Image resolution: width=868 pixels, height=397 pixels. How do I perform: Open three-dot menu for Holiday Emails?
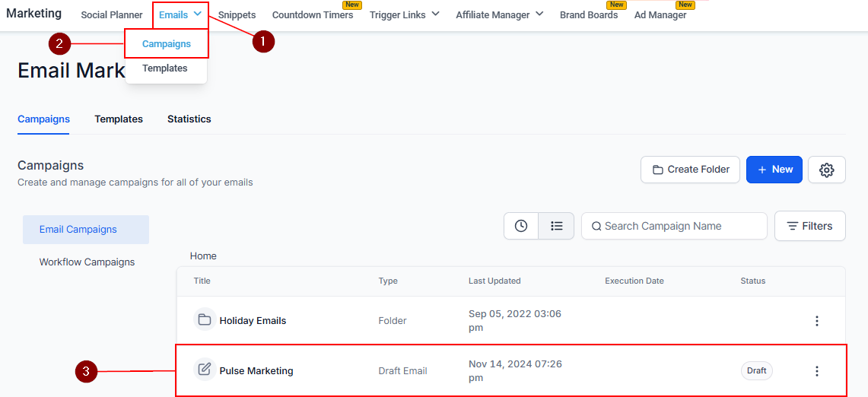coord(816,321)
